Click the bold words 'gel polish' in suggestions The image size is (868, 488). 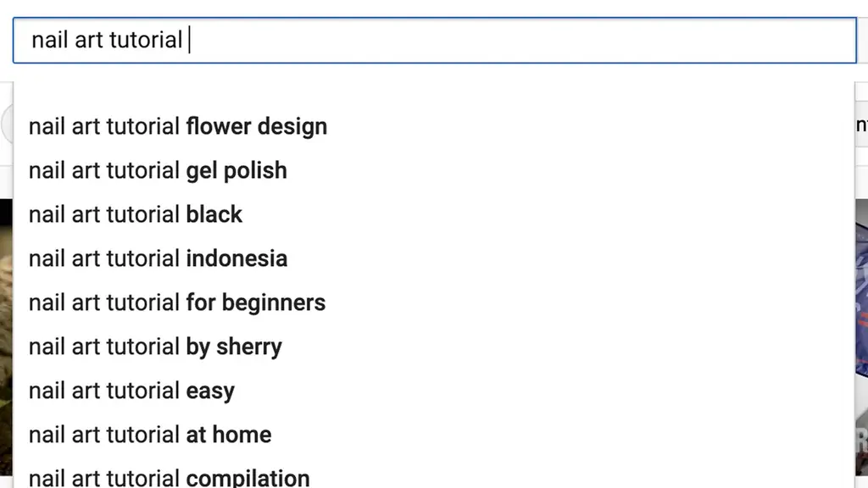pyautogui.click(x=236, y=171)
